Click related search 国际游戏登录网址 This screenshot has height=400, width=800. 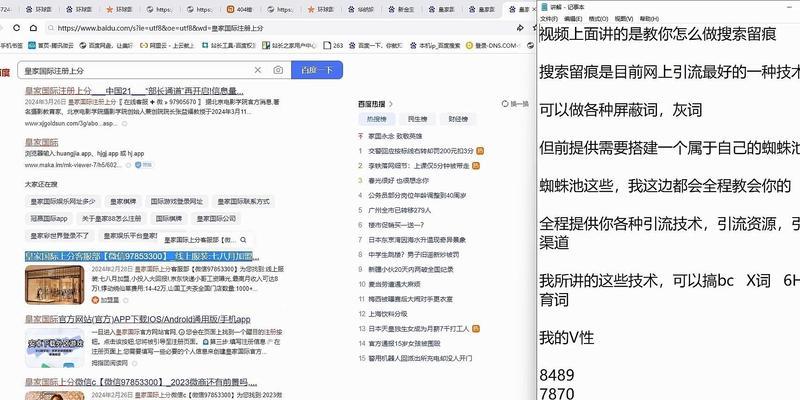(x=177, y=202)
